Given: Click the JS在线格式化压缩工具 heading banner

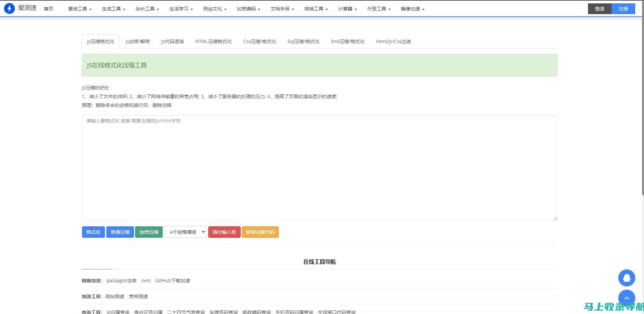Looking at the screenshot, I should 319,65.
